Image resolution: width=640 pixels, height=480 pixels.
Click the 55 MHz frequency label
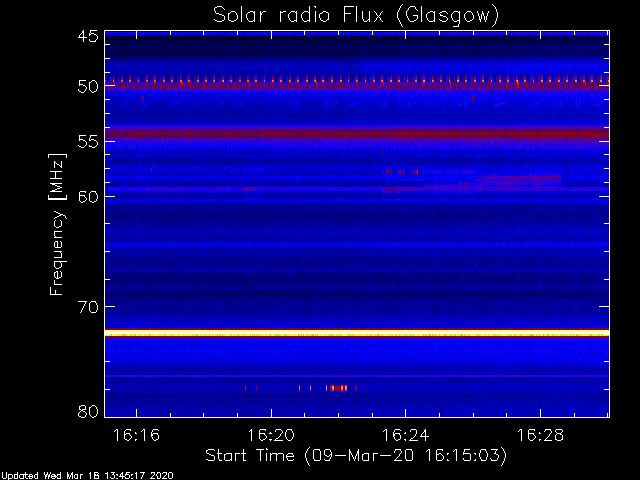(88, 142)
